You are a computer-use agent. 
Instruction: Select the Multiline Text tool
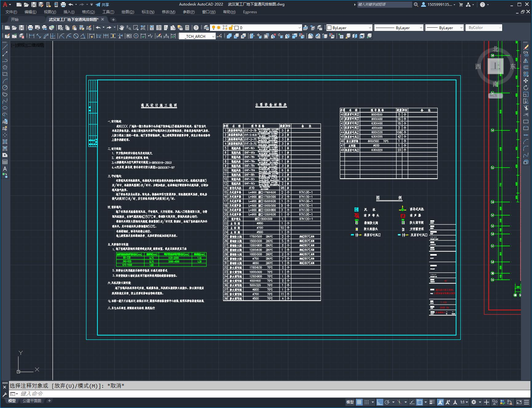[x=5, y=169]
